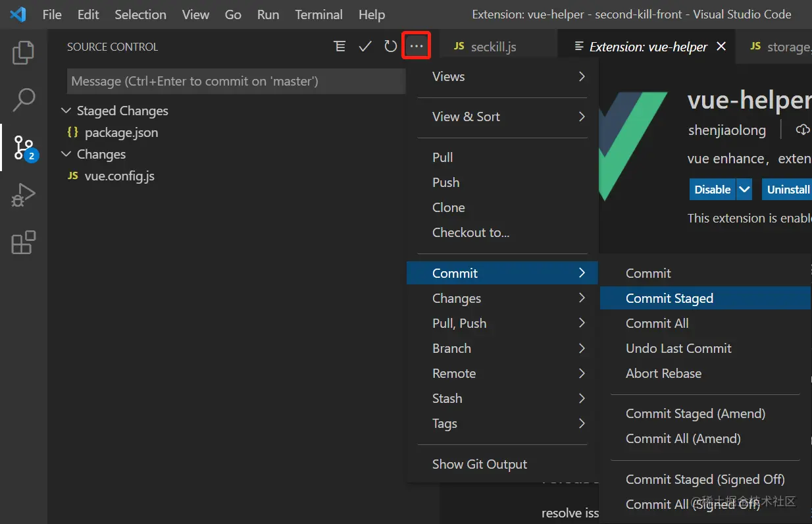Open the File menu
The image size is (812, 524).
[x=52, y=14]
